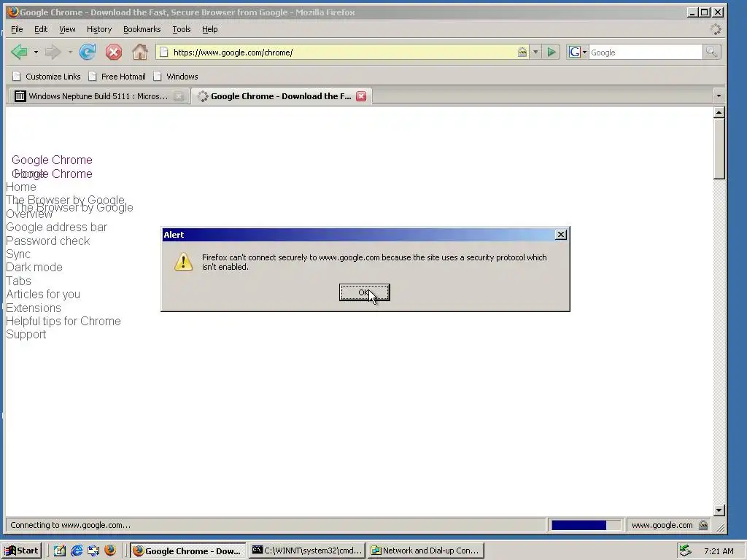The width and height of the screenshot is (747, 560).
Task: Go to the Home page icon
Action: (x=139, y=52)
